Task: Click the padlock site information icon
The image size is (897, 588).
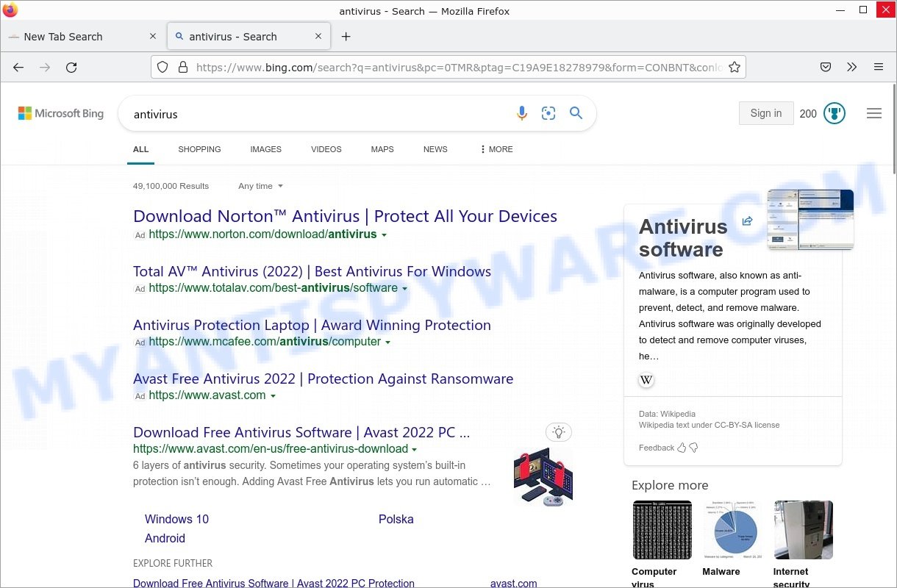Action: point(183,67)
